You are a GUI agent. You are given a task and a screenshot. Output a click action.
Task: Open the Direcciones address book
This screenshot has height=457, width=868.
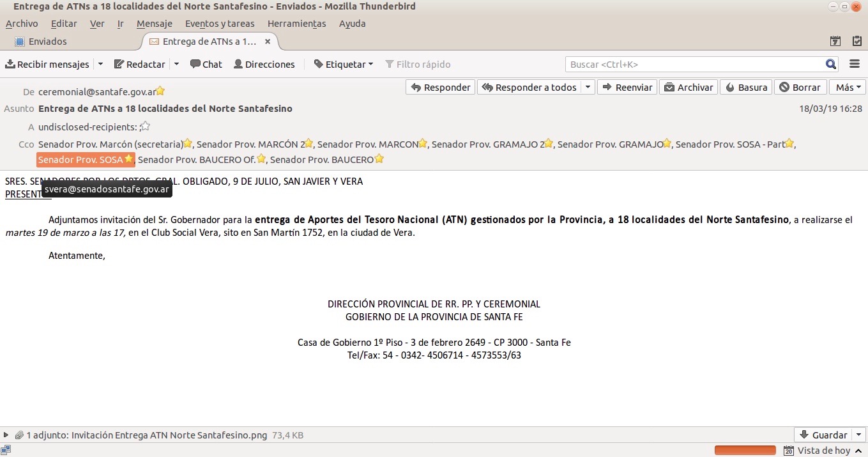click(x=264, y=65)
